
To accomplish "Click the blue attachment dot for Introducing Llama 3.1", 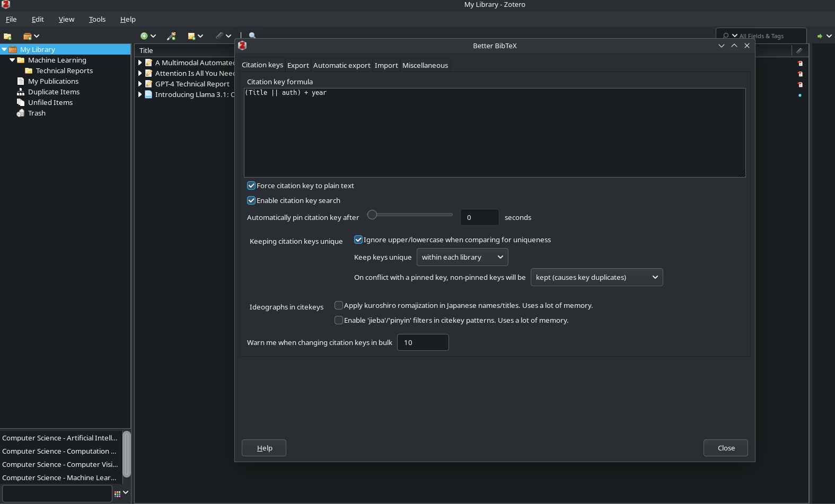I will point(799,95).
